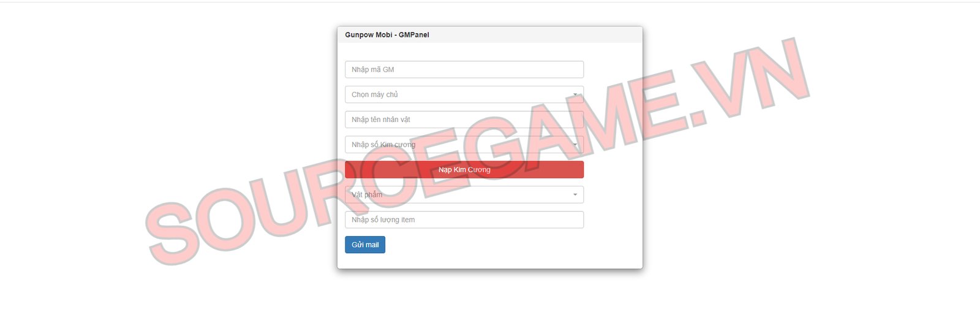The height and width of the screenshot is (309, 980).
Task: Click the caret arrow on Vật phẩm selector
Action: (x=575, y=194)
